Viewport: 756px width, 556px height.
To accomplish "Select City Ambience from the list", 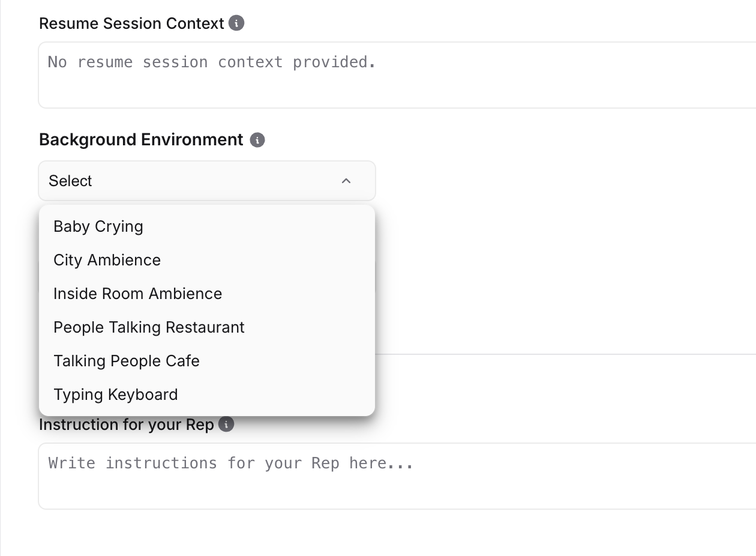I will (107, 260).
